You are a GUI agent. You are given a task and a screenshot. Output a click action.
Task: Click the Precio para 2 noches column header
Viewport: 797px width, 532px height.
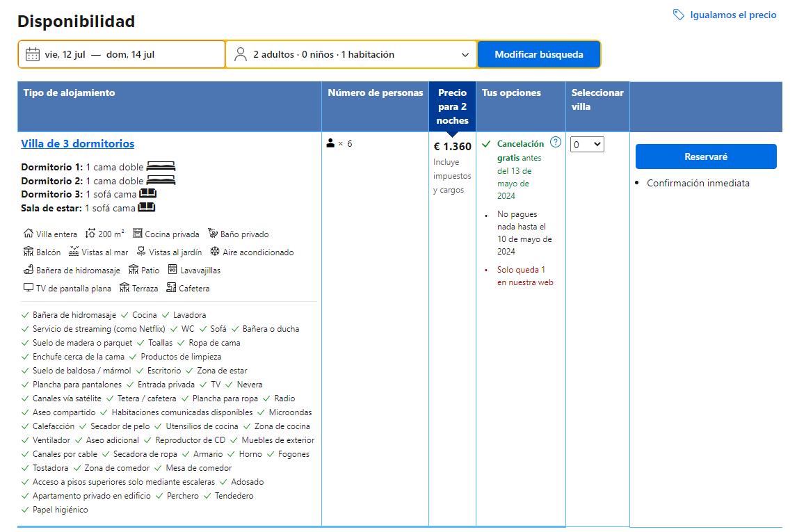[452, 106]
